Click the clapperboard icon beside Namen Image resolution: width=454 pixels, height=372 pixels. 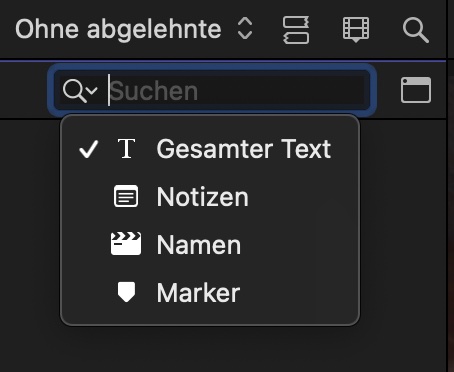pos(126,244)
